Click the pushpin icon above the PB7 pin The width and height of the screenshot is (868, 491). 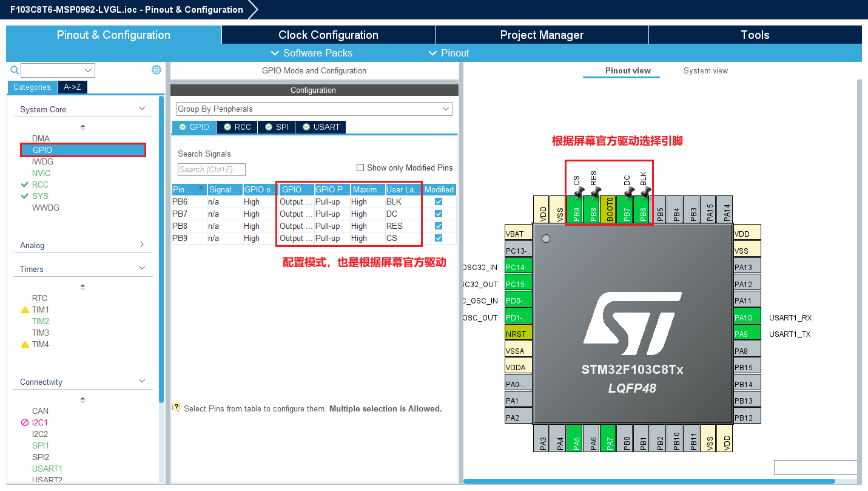(628, 192)
